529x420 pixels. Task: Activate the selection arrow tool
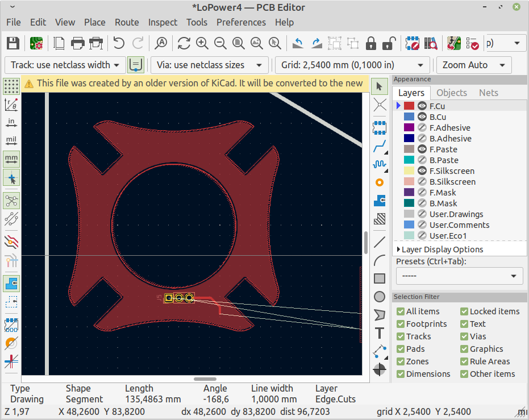[380, 86]
